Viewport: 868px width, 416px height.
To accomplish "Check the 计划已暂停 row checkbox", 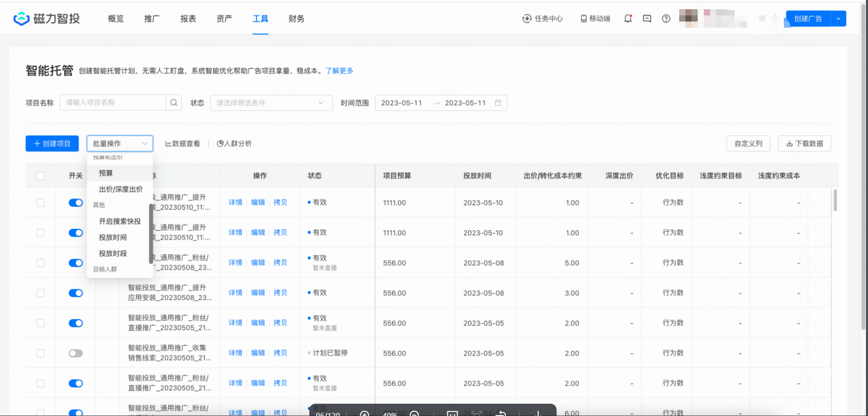I will (x=41, y=353).
